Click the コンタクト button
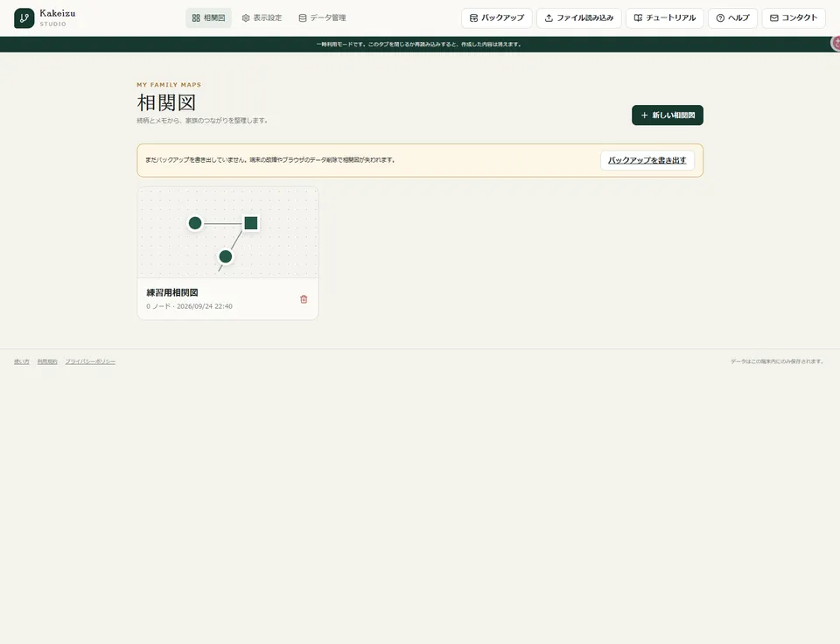Viewport: 840px width, 644px height. (x=794, y=17)
